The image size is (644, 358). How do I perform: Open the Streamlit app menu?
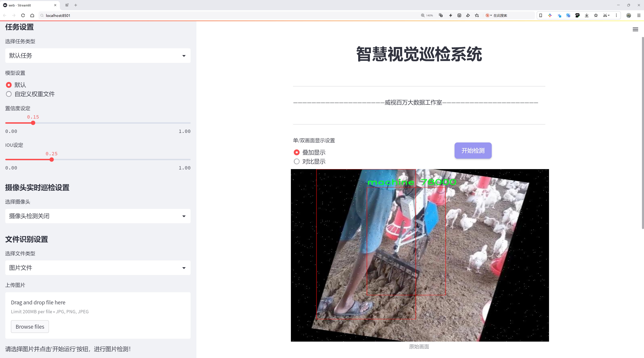point(635,29)
